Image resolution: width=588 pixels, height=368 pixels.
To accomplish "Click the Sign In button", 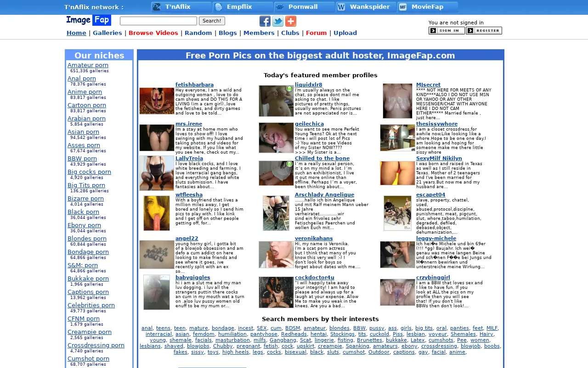I will (447, 30).
